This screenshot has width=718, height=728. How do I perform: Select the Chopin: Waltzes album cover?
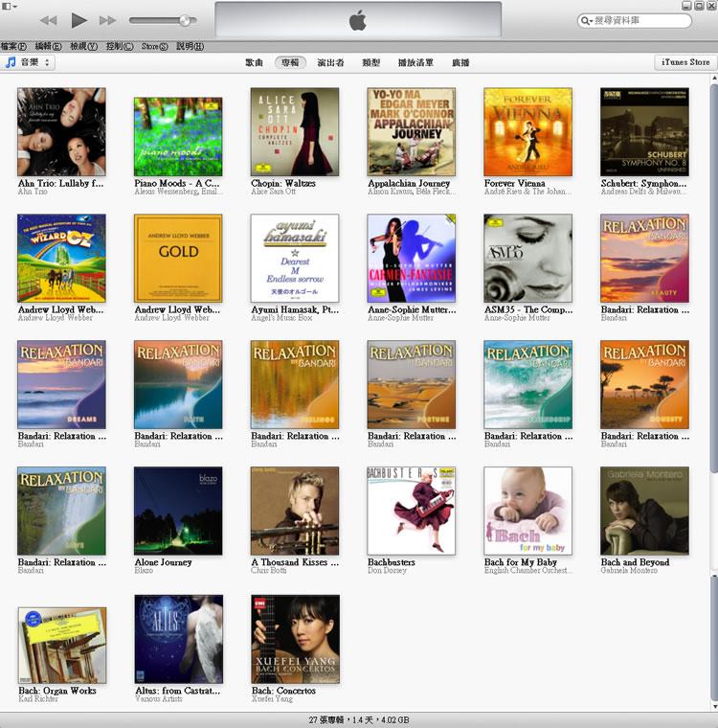[x=295, y=132]
